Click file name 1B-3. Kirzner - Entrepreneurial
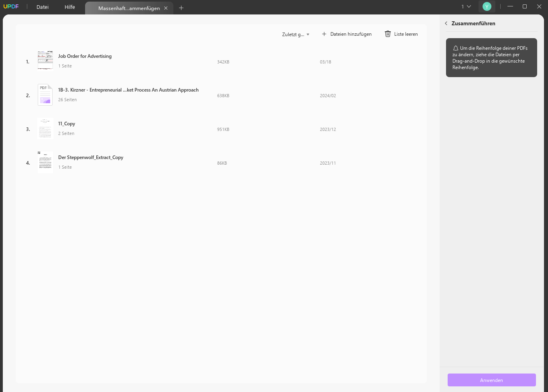 [128, 90]
